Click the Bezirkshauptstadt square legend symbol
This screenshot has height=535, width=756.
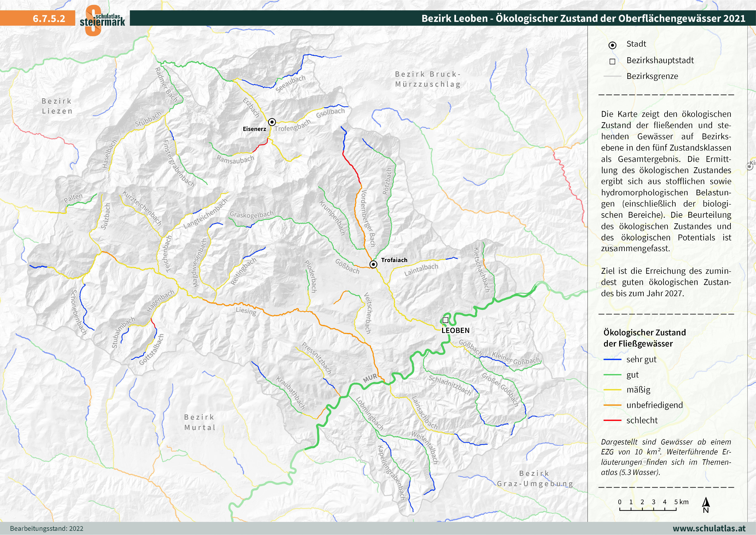[612, 62]
